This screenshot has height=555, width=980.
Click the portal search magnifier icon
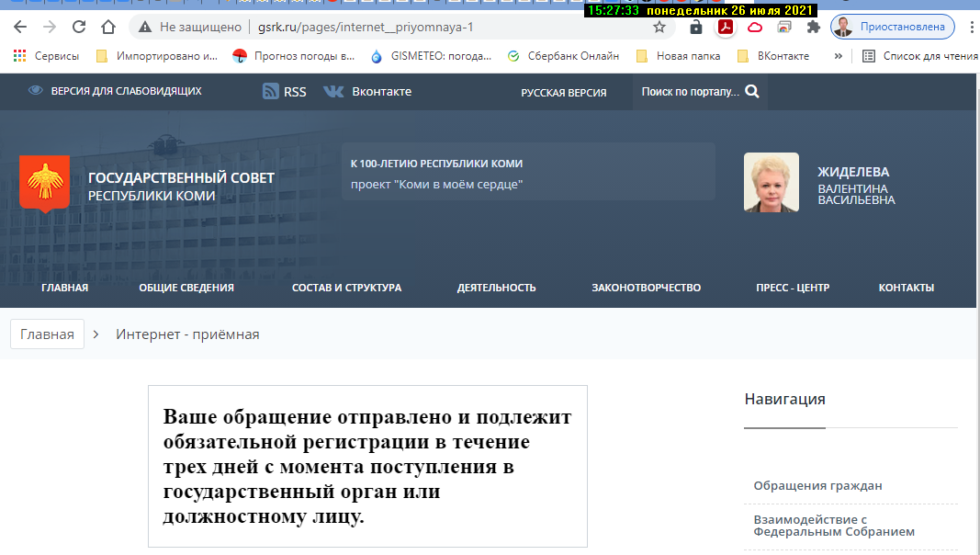pyautogui.click(x=752, y=91)
